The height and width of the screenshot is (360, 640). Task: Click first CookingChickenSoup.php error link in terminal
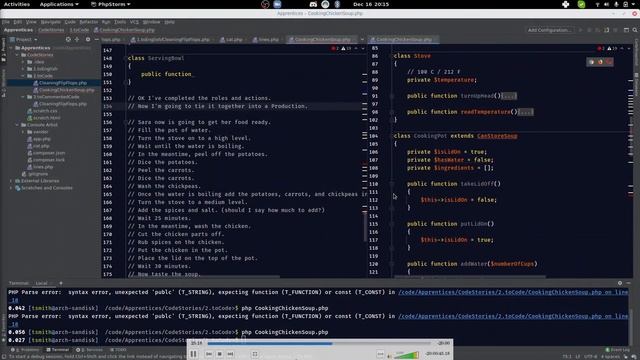click(x=513, y=292)
